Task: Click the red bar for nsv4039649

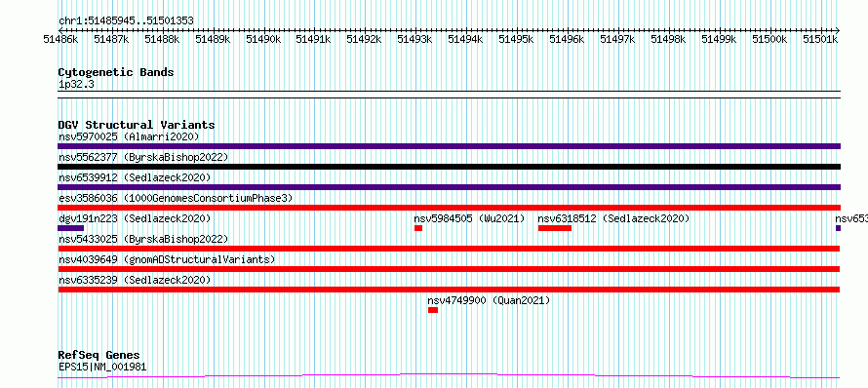Action: (x=449, y=269)
